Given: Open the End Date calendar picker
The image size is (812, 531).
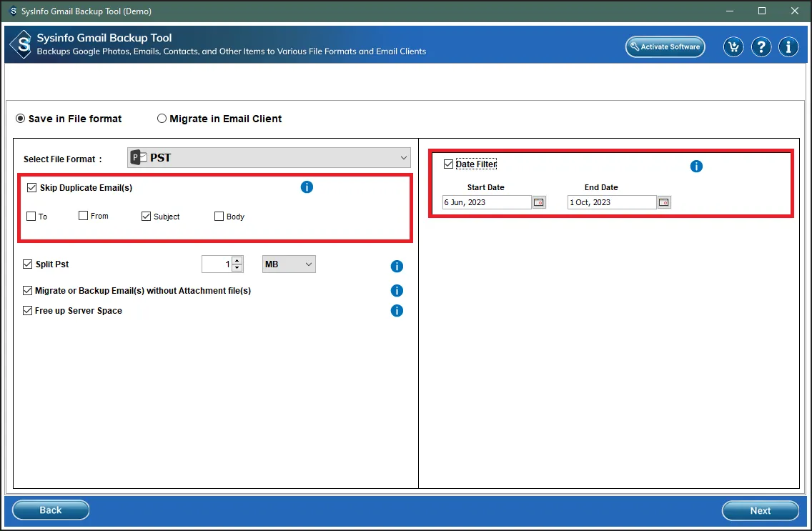Looking at the screenshot, I should click(664, 202).
